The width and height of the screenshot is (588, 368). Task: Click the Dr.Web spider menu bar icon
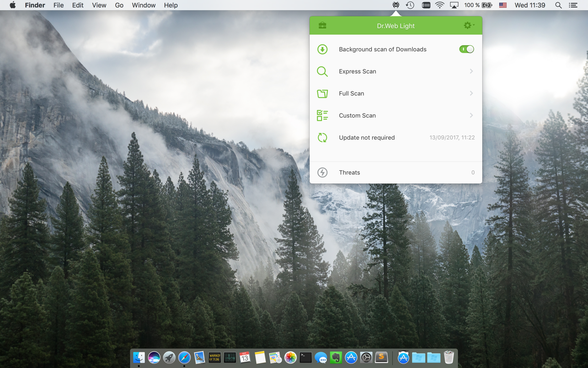click(x=396, y=5)
